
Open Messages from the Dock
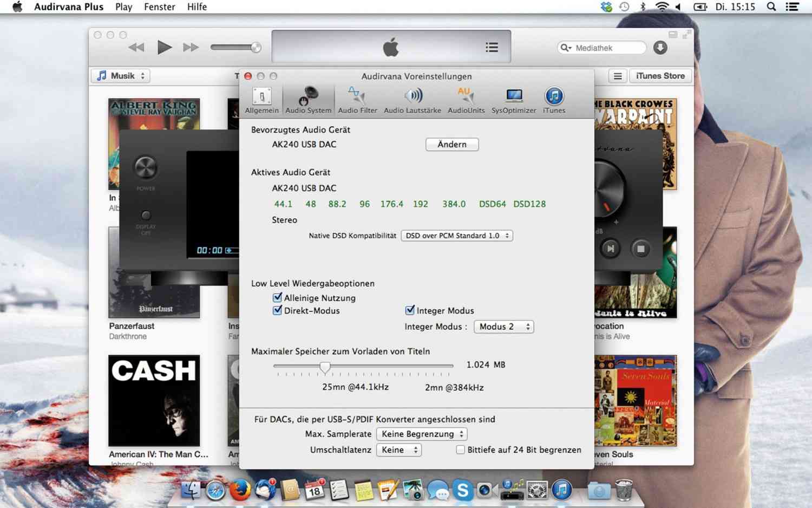point(438,491)
